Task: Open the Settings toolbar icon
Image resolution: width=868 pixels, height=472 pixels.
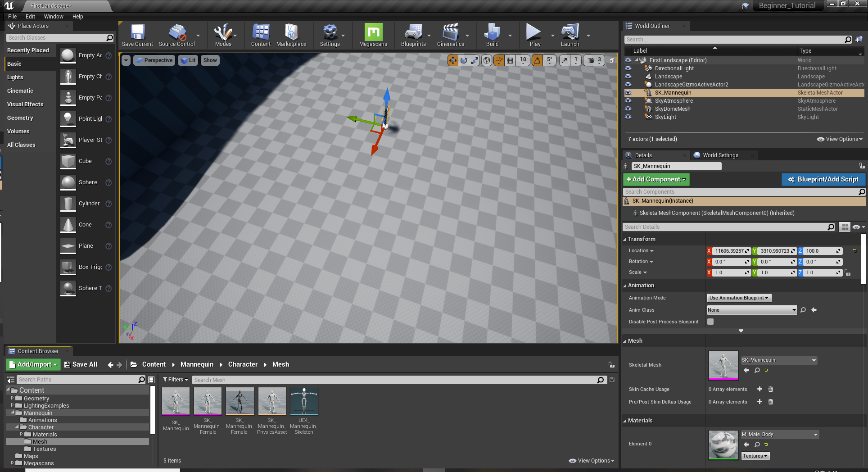Action: 330,36
